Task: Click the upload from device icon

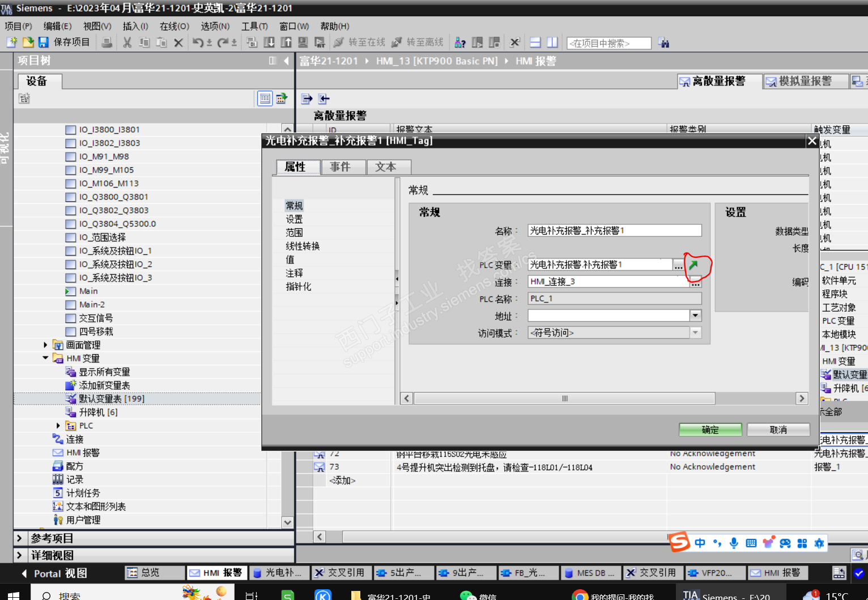Action: coord(286,42)
